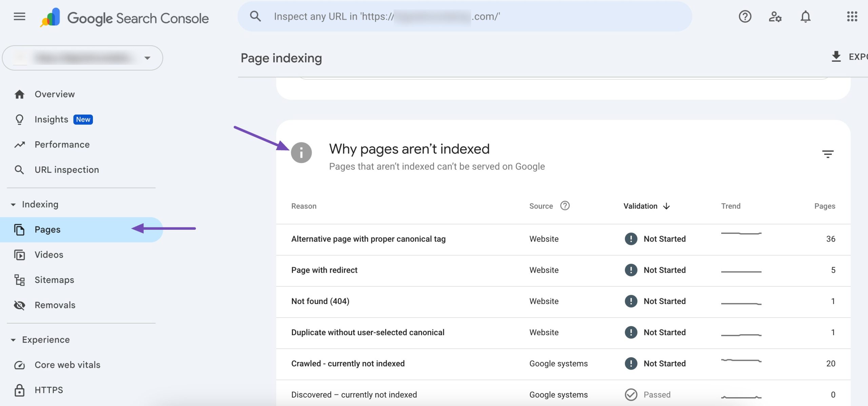868x406 pixels.
Task: Click the info icon beside Why pages aren't indexed
Action: coord(301,153)
